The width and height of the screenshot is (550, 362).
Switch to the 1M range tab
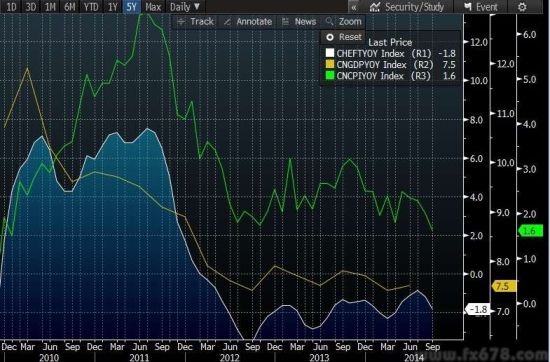50,7
